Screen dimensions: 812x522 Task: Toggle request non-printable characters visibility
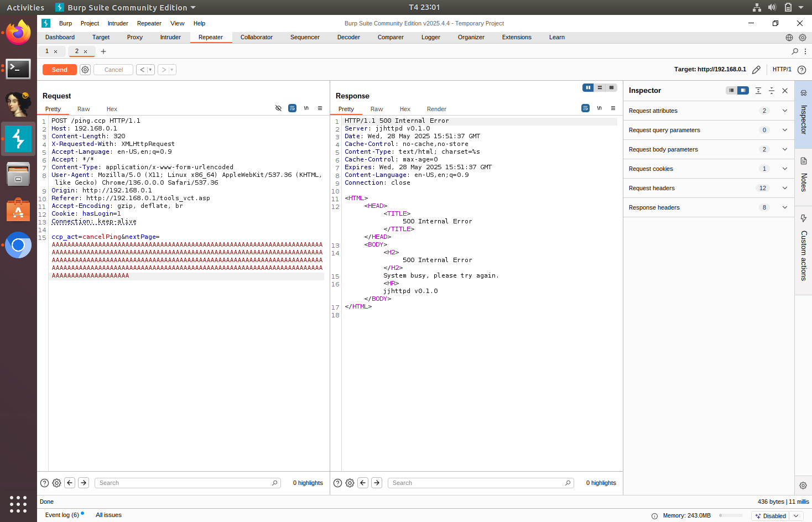click(x=278, y=108)
